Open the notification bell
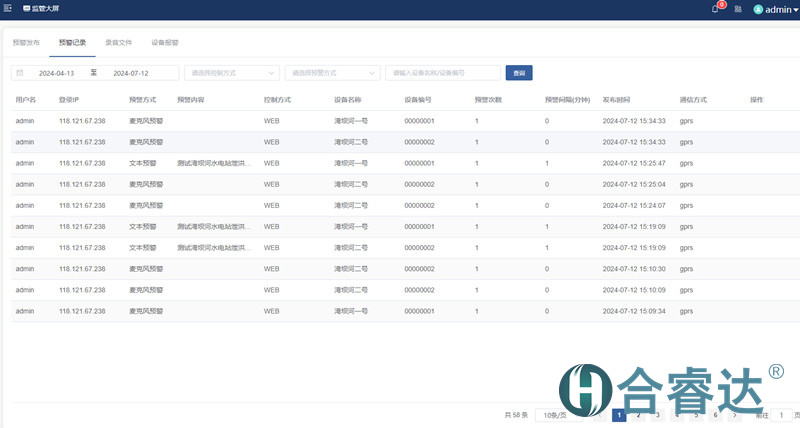 (715, 9)
